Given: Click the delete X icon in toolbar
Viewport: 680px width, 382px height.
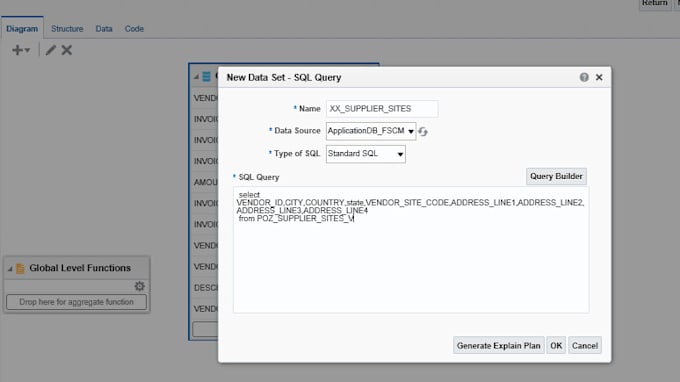Looking at the screenshot, I should [x=66, y=50].
